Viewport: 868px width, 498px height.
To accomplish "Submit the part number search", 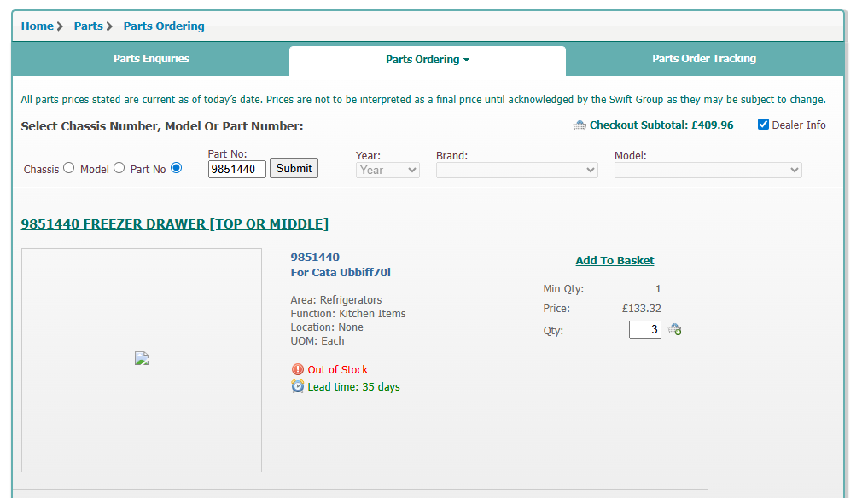I will pyautogui.click(x=294, y=168).
